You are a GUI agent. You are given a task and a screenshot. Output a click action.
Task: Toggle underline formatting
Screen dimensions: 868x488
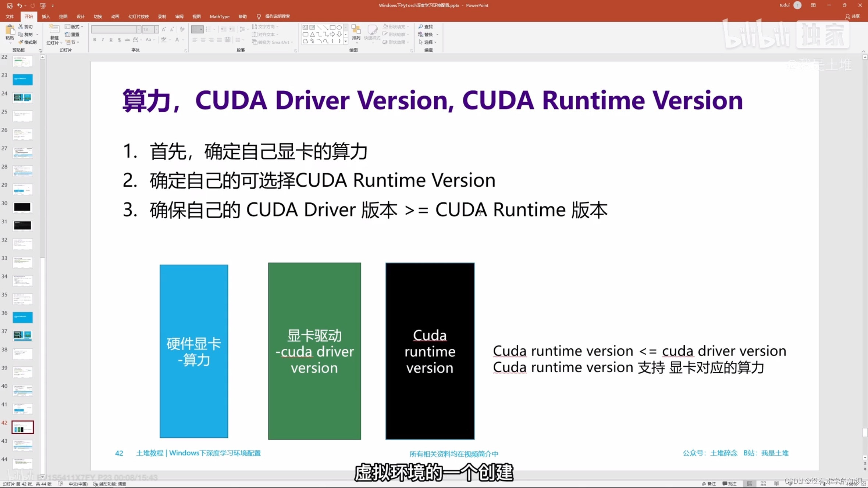pos(111,40)
